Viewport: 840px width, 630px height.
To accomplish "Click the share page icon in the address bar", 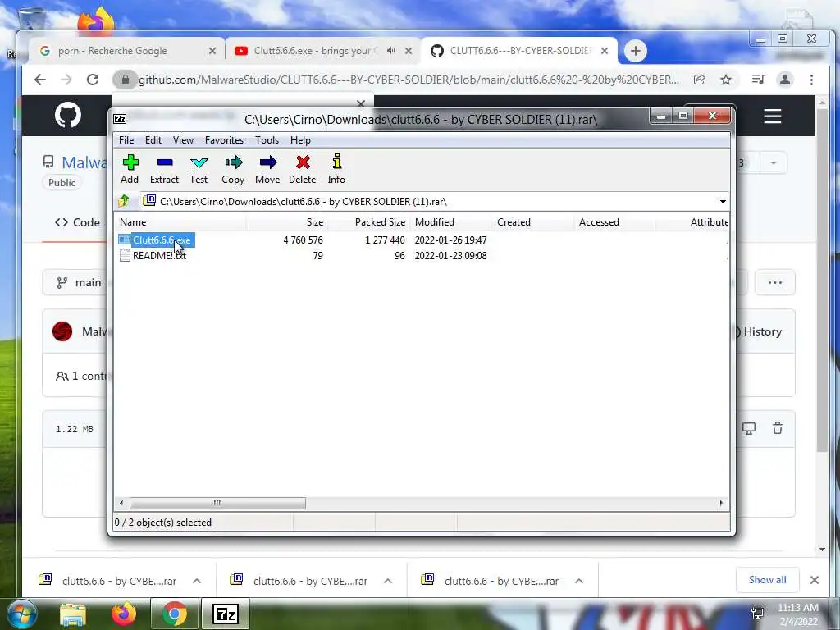I will (x=699, y=80).
